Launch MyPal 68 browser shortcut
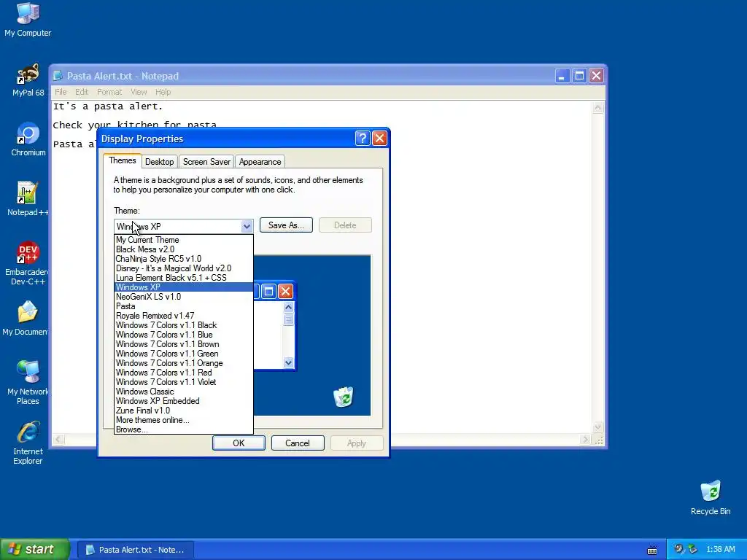The width and height of the screenshot is (747, 560). coord(28,80)
